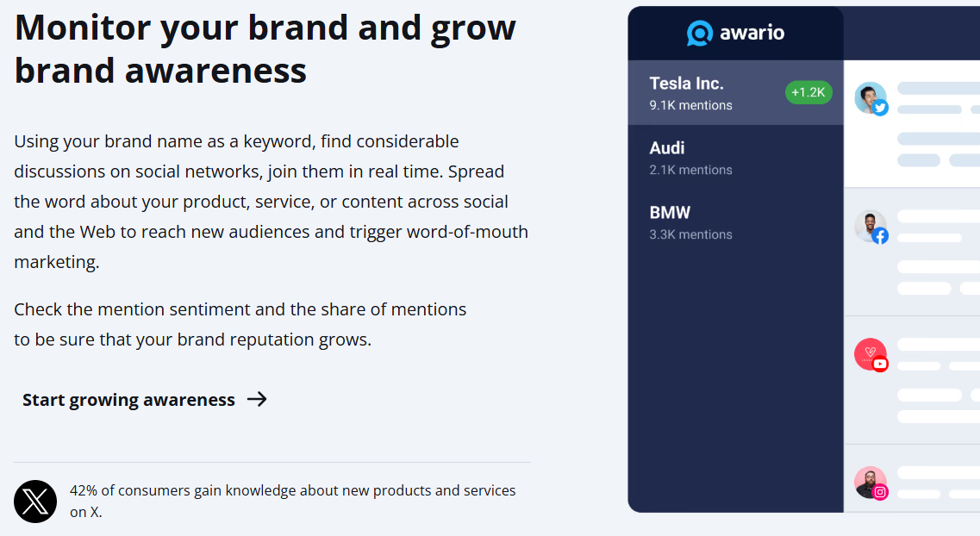The height and width of the screenshot is (536, 980).
Task: Click the 9.1K mentions label
Action: pyautogui.click(x=690, y=106)
